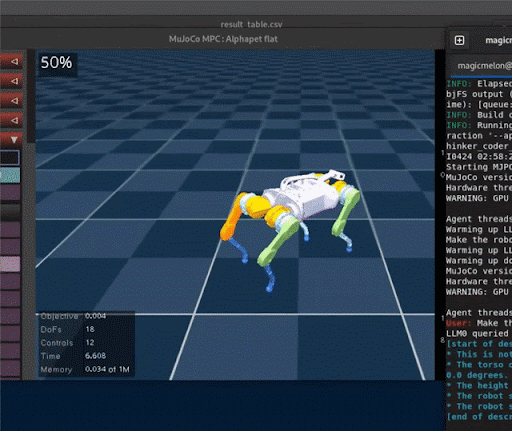Screen dimensions: 512x431
Task: Click the 'INFO: Elapsed' terminal line
Action: [x=479, y=84]
